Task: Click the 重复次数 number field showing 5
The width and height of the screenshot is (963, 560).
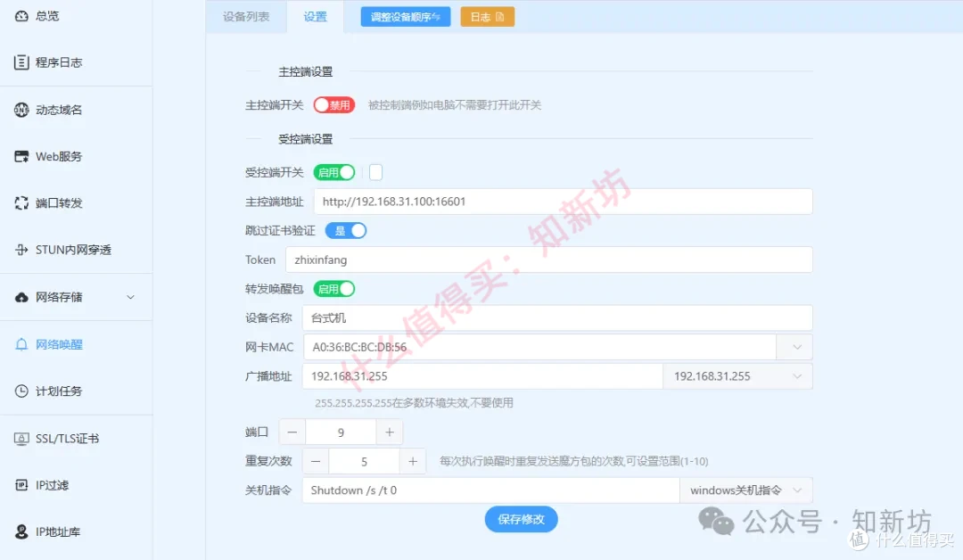Action: coord(364,461)
